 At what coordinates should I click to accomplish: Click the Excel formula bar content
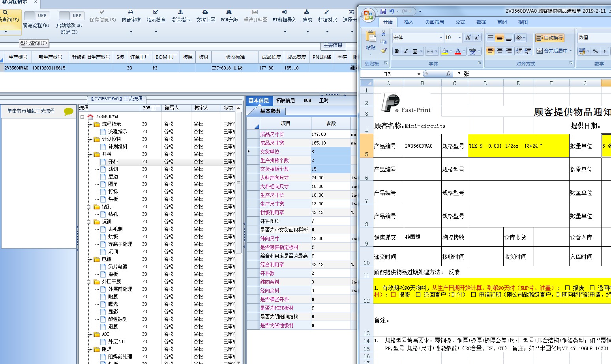[533, 74]
